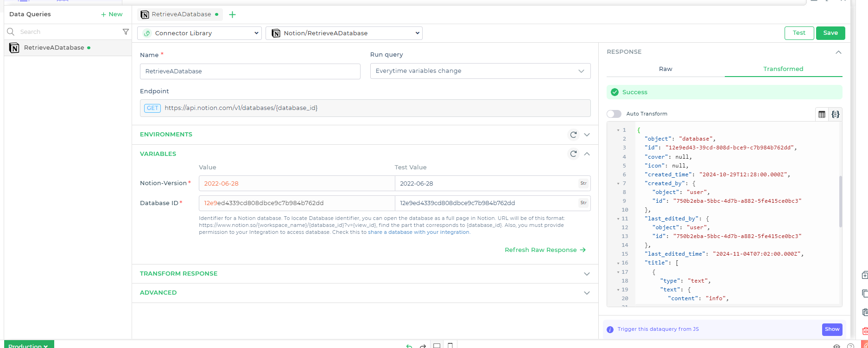The height and width of the screenshot is (348, 868).
Task: Toggle Auto Transform switch
Action: 614,114
